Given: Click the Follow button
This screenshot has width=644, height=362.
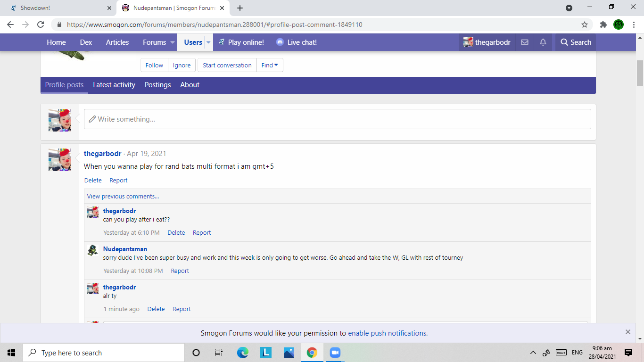Looking at the screenshot, I should pyautogui.click(x=154, y=66).
